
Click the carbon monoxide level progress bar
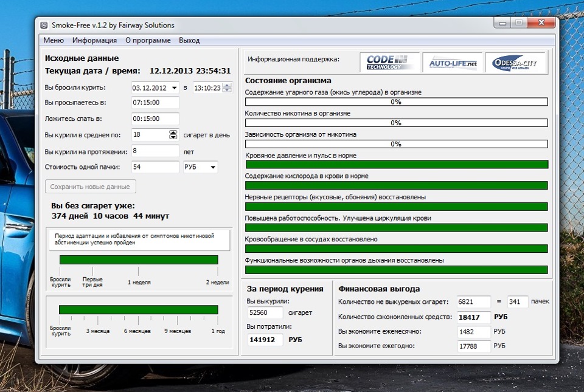[396, 102]
